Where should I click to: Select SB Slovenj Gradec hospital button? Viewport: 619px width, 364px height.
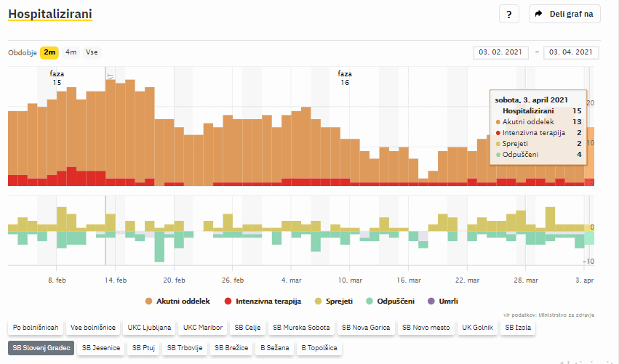click(41, 348)
